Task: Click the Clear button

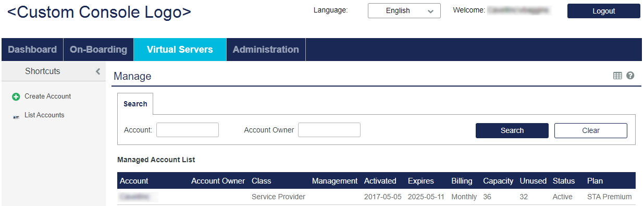Action: [x=591, y=130]
